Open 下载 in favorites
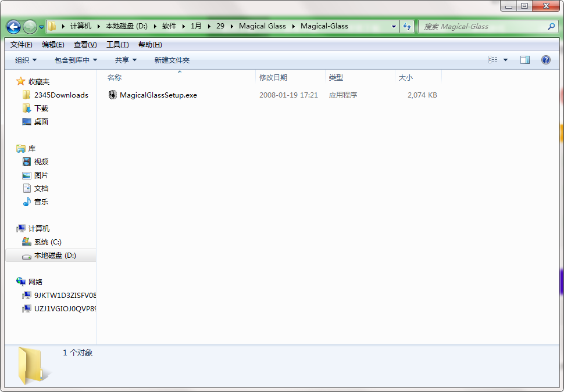564x392 pixels. pyautogui.click(x=41, y=109)
